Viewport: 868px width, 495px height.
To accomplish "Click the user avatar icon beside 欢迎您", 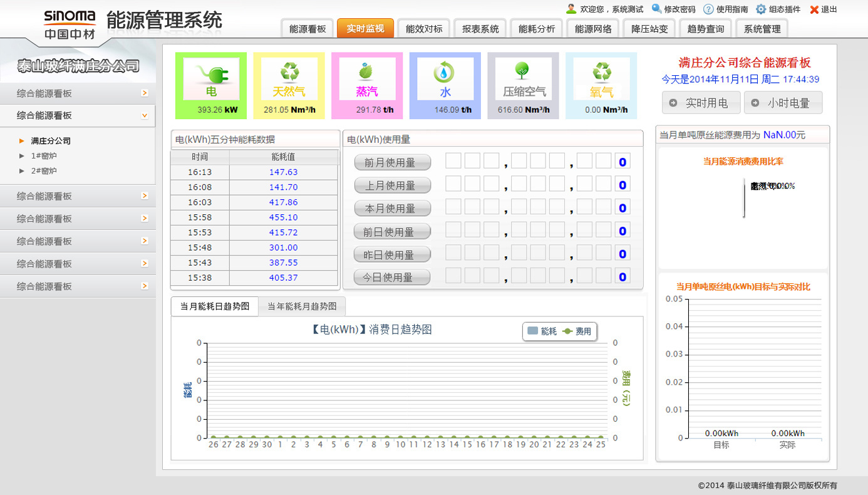I will pyautogui.click(x=571, y=9).
